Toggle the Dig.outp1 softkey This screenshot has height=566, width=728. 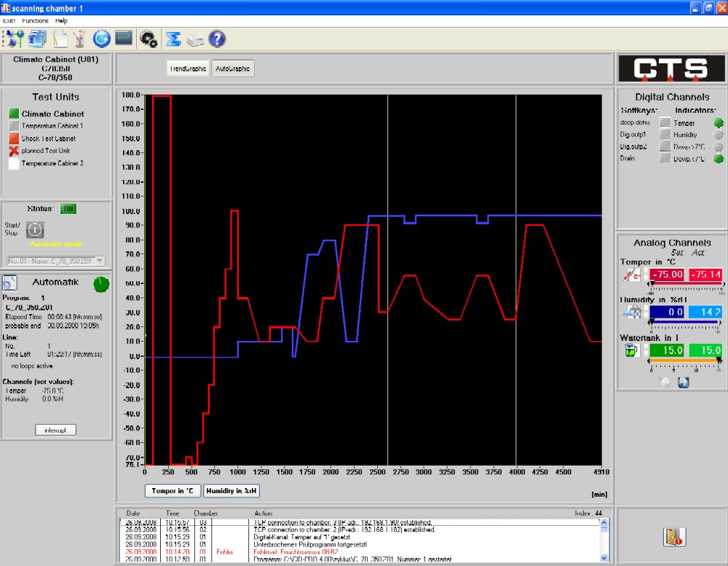(665, 134)
